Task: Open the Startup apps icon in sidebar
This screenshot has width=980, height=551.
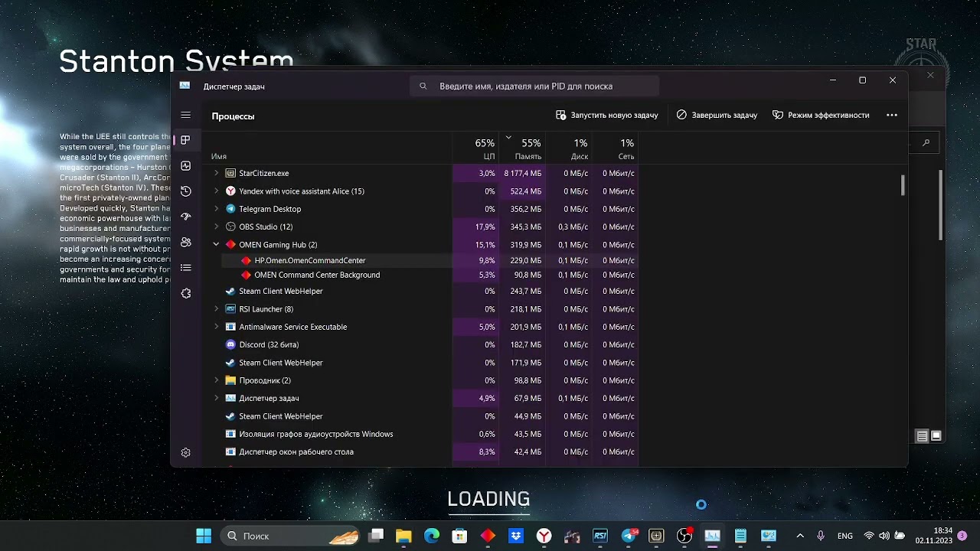Action: (185, 217)
